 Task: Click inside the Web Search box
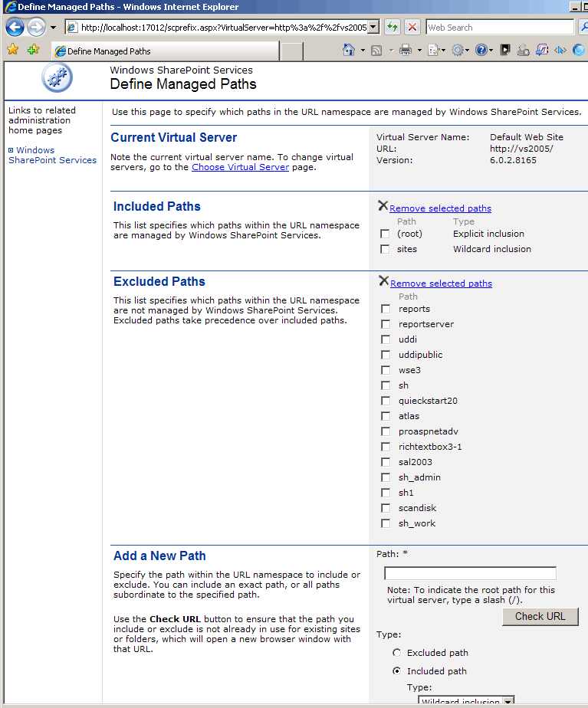coord(500,27)
